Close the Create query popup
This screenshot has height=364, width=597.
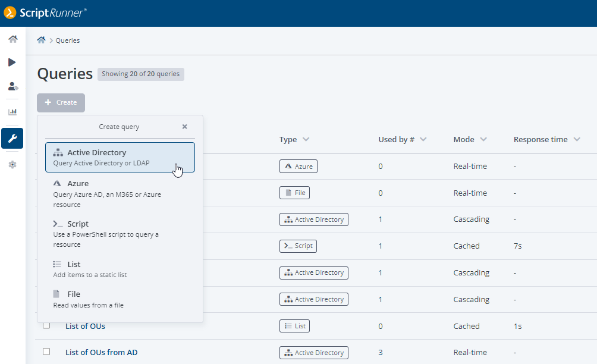tap(184, 127)
